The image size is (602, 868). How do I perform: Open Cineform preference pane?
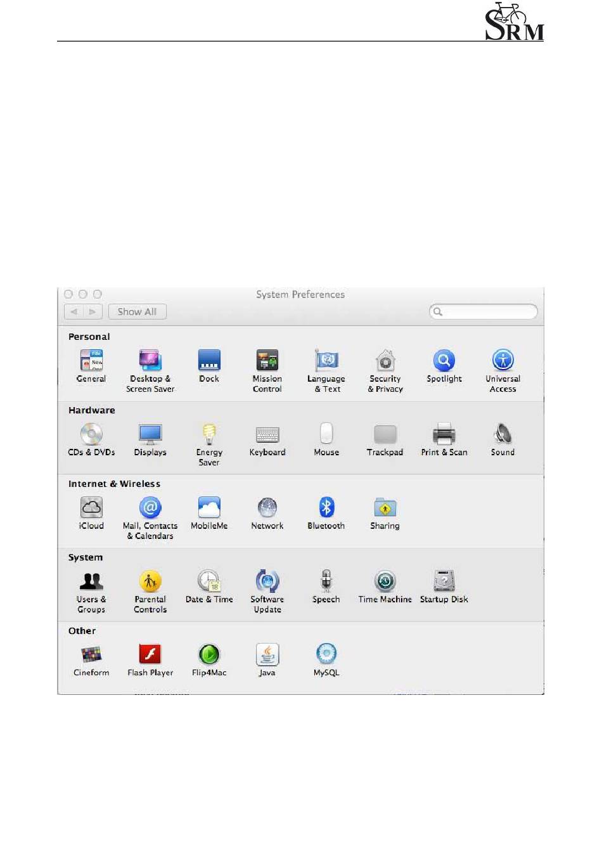pos(91,660)
